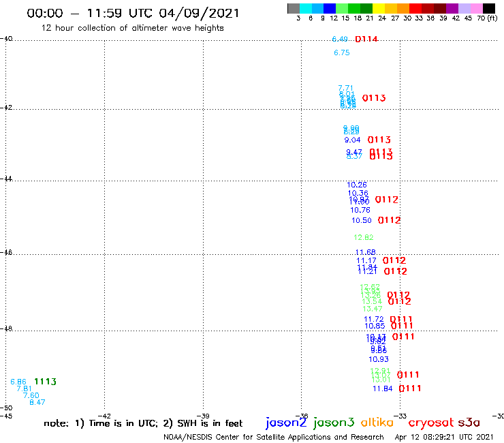Click the altika satellite legend label
Screen dimensions: 504x443
[377, 423]
